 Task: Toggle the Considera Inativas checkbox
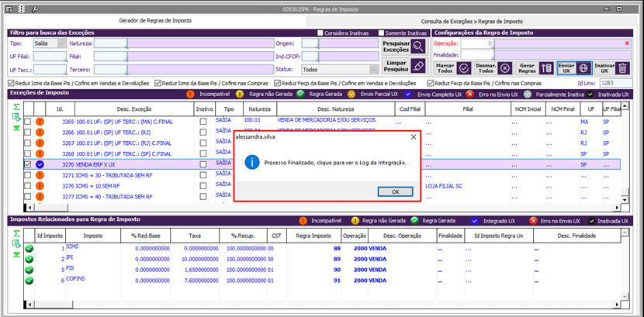320,33
